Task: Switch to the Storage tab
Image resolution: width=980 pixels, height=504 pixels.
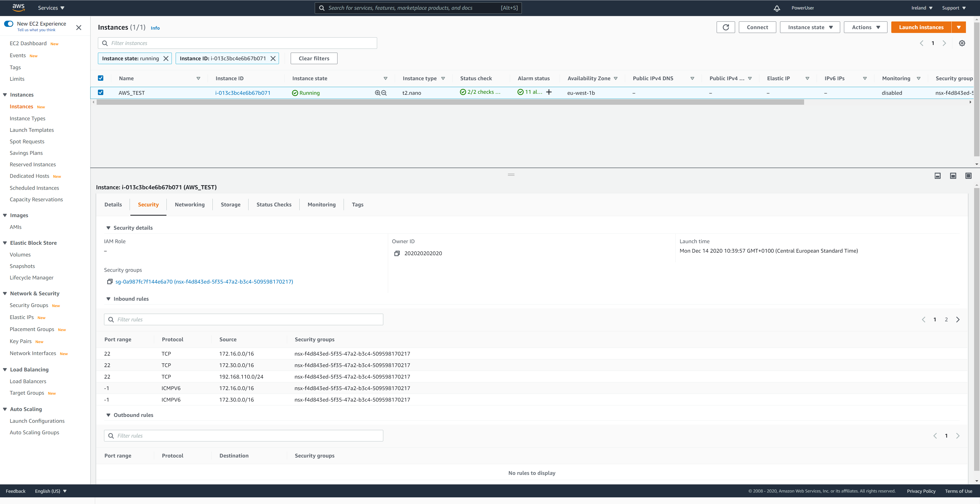Action: point(231,205)
